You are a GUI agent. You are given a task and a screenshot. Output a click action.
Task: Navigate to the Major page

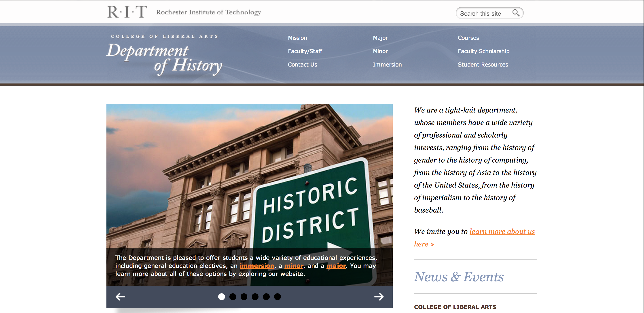click(x=380, y=38)
